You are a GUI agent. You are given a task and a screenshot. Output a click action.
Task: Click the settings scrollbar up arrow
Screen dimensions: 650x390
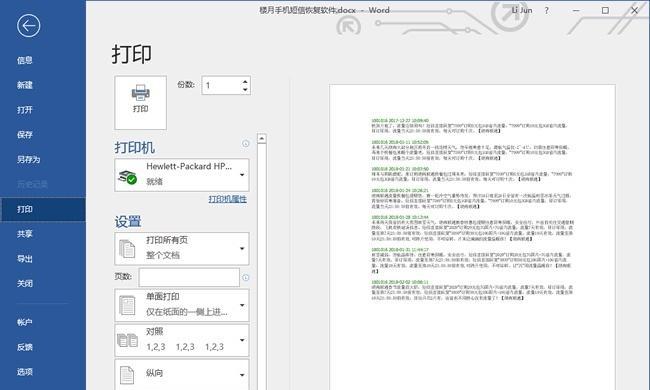[x=262, y=138]
